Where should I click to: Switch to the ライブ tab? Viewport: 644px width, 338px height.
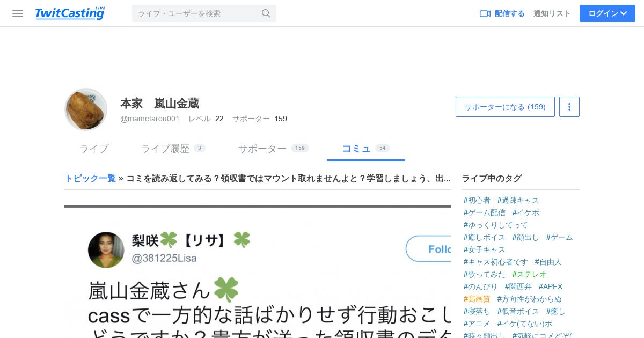click(x=94, y=149)
